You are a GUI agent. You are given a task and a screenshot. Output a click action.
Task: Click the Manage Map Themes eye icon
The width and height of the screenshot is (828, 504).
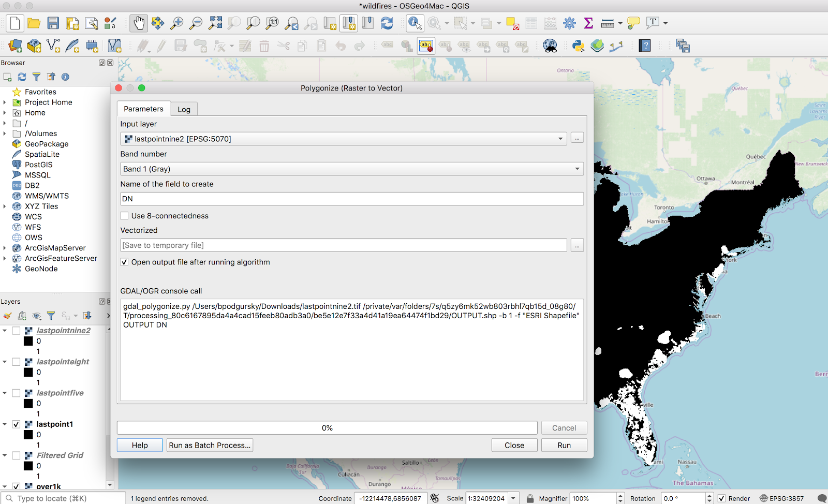coord(37,316)
